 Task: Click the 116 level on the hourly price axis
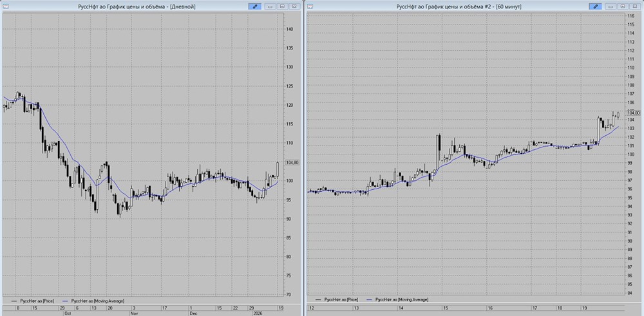click(x=630, y=15)
